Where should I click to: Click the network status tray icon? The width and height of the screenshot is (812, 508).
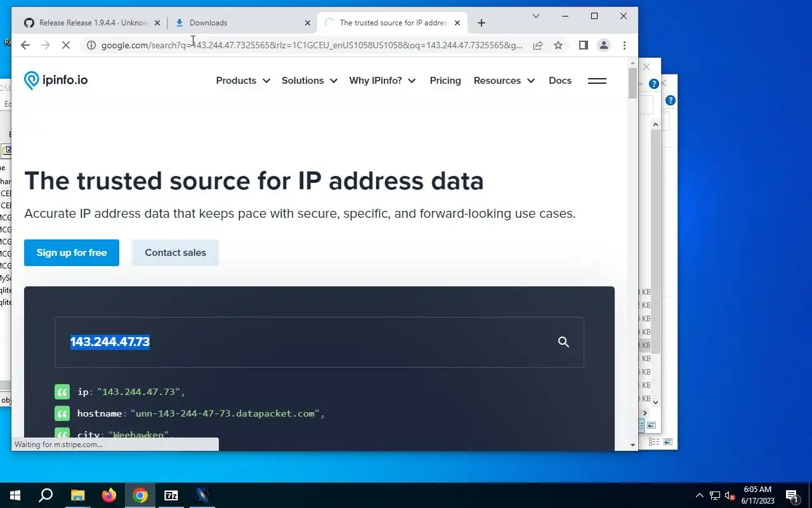(x=715, y=495)
